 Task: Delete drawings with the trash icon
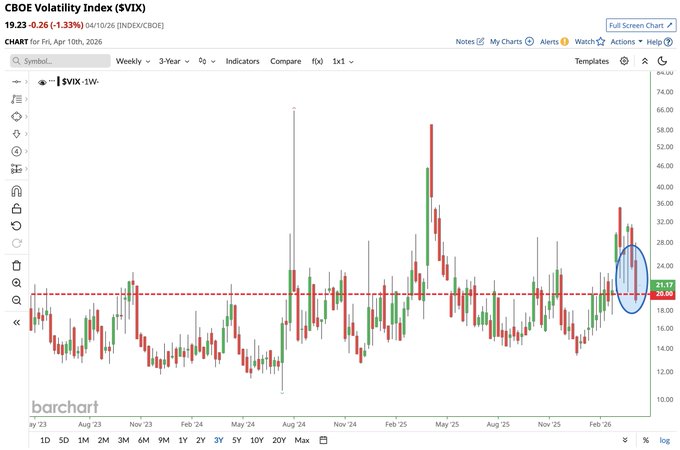[16, 265]
